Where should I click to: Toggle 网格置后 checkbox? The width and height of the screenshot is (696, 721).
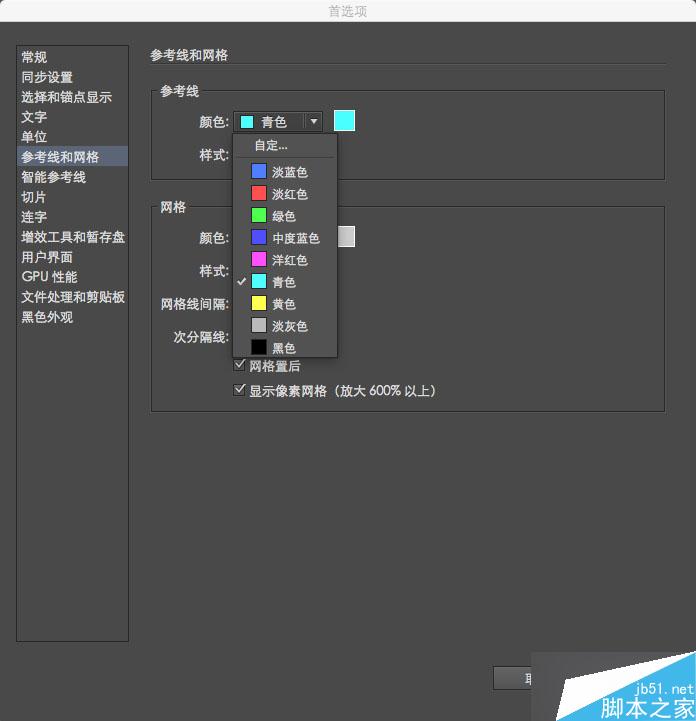tap(239, 366)
